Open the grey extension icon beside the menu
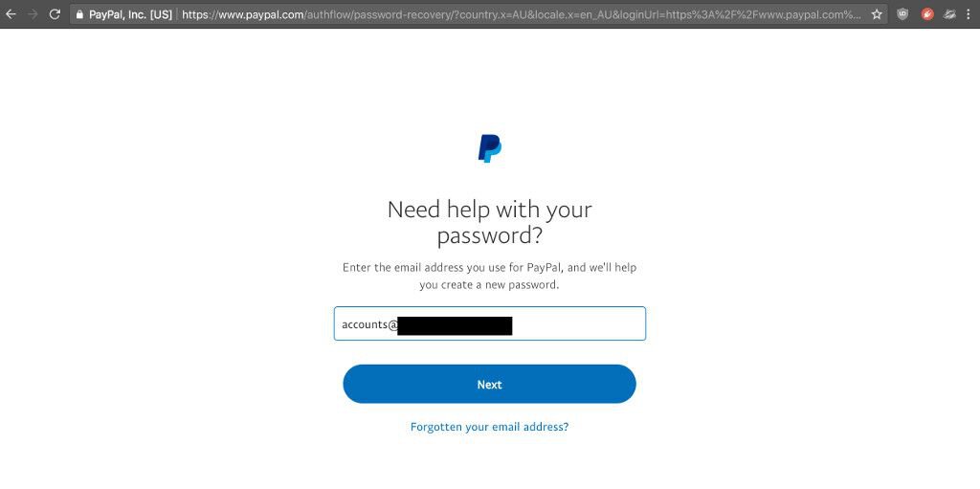The height and width of the screenshot is (489, 980). point(950,13)
